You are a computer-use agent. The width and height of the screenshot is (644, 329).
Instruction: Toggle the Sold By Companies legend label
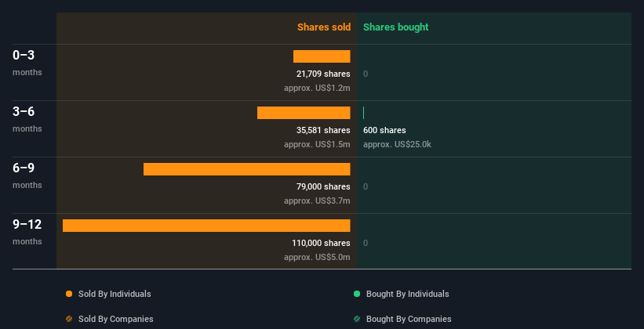[x=116, y=319]
